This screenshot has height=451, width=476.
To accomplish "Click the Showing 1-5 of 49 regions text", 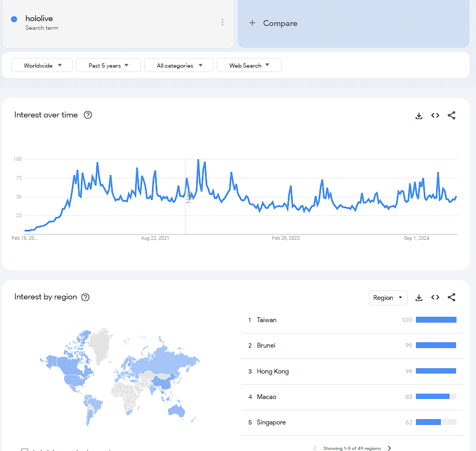I will coord(352,448).
